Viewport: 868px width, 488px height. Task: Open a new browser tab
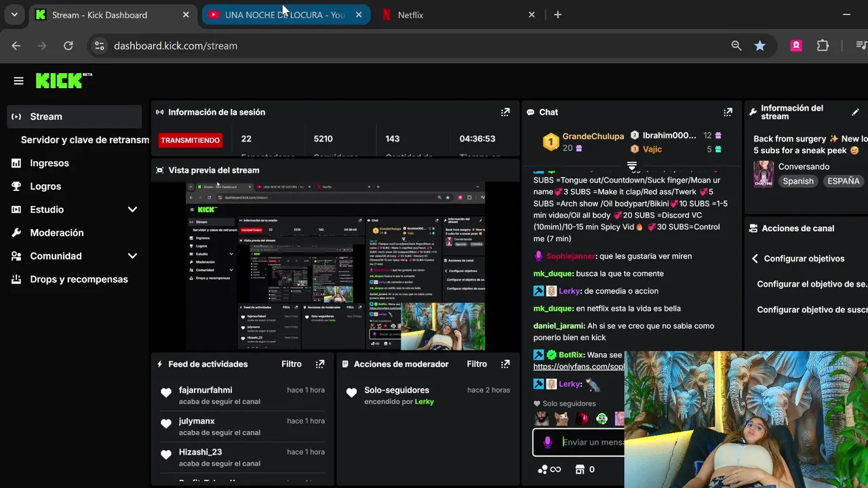pos(557,15)
